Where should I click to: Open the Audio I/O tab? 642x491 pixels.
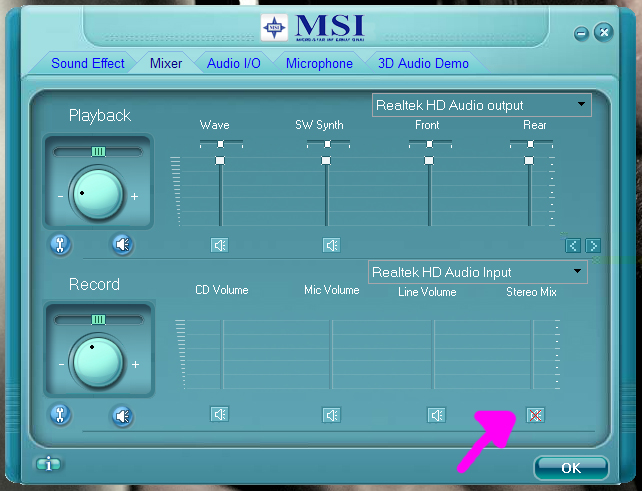pyautogui.click(x=234, y=63)
